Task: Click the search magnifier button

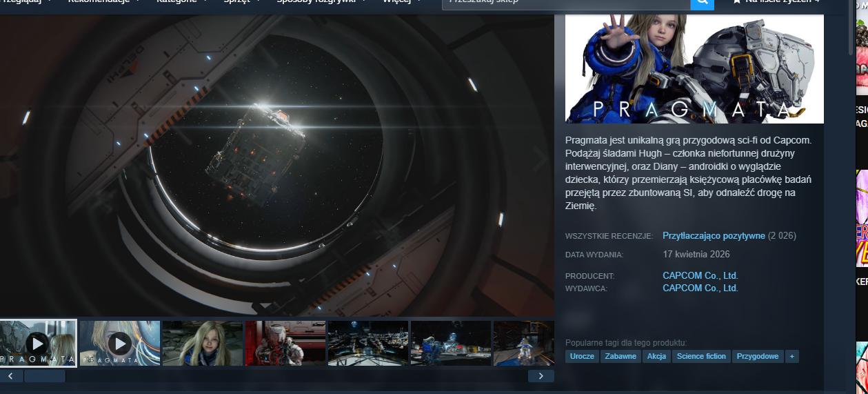Action: tap(701, 2)
